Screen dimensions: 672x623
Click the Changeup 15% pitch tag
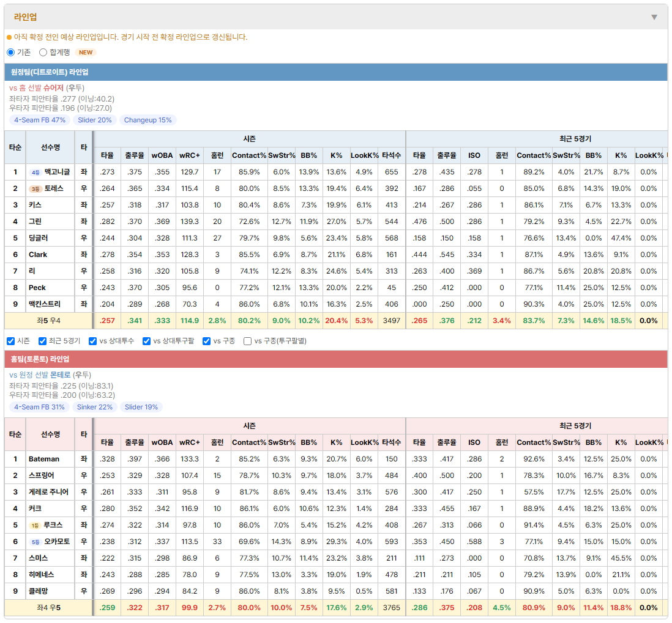pyautogui.click(x=148, y=120)
